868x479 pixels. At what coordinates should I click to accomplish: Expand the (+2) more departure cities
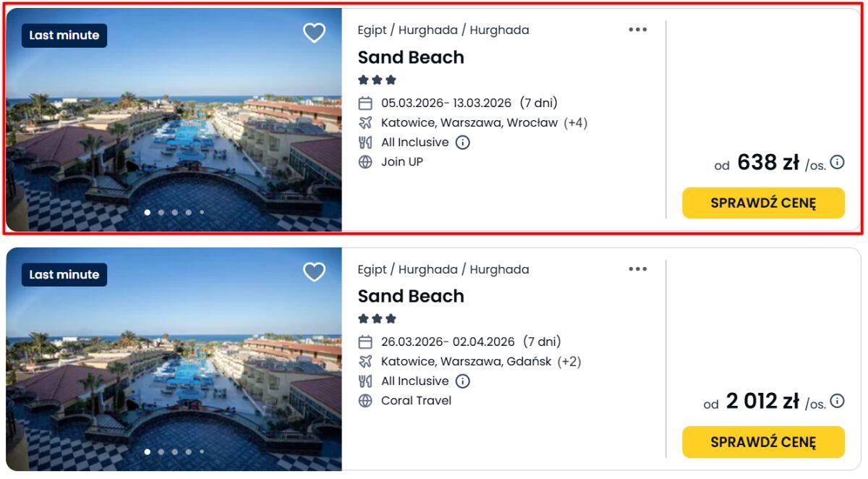569,362
